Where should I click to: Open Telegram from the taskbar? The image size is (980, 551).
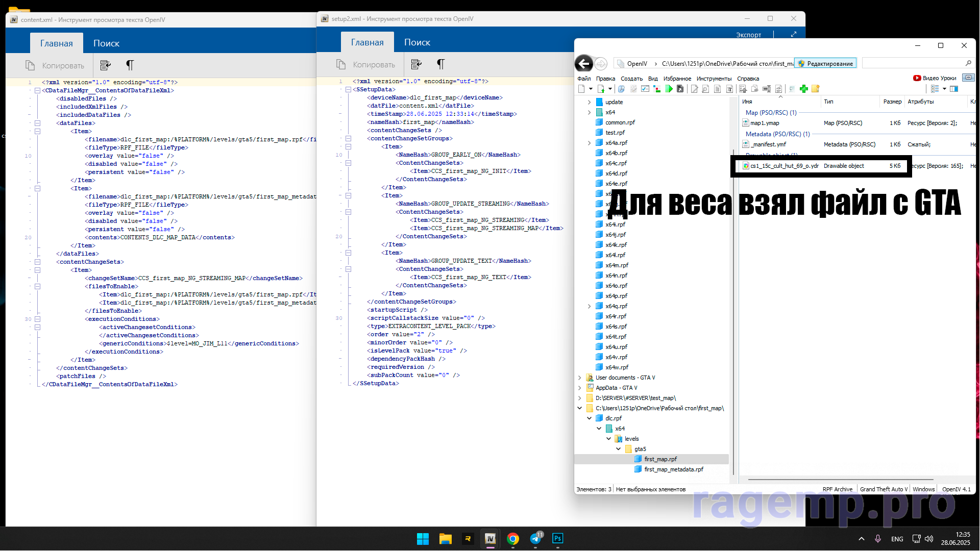click(x=535, y=538)
